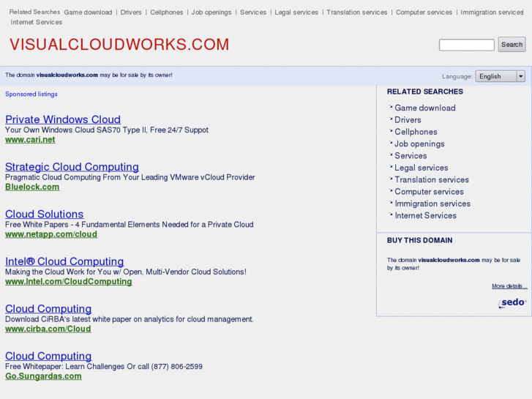This screenshot has width=532, height=399.
Task: Click the Sponsored listings link
Action: (31, 94)
